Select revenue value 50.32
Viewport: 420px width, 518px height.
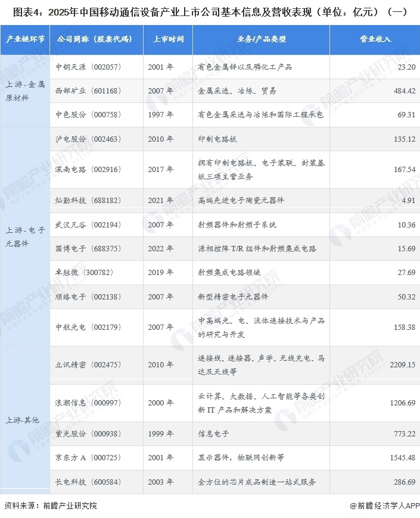406,297
